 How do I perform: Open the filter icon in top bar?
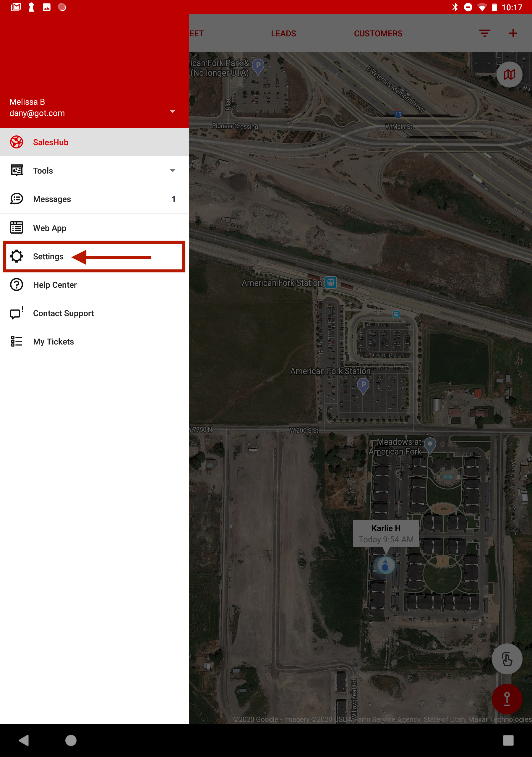click(x=484, y=33)
